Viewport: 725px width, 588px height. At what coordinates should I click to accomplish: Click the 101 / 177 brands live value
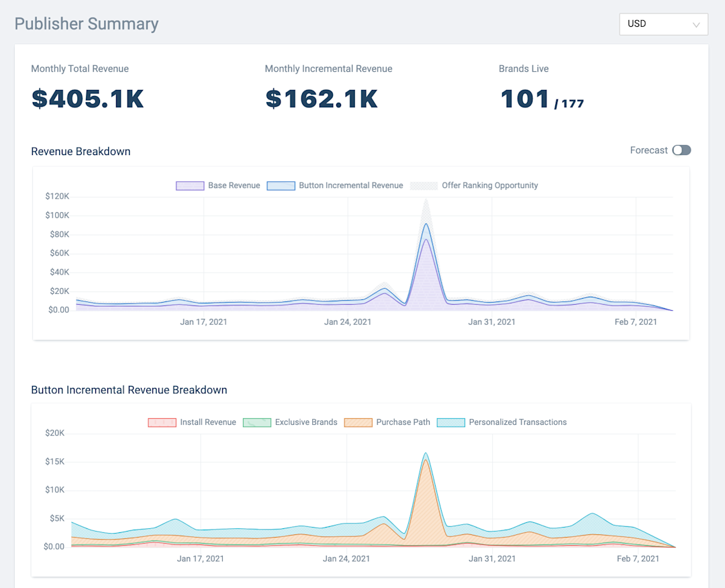542,99
